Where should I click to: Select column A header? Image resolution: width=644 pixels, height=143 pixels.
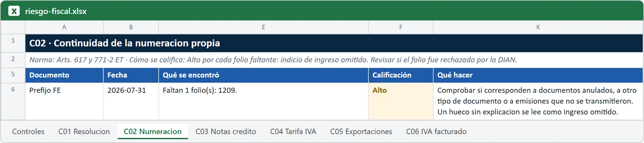(64, 27)
